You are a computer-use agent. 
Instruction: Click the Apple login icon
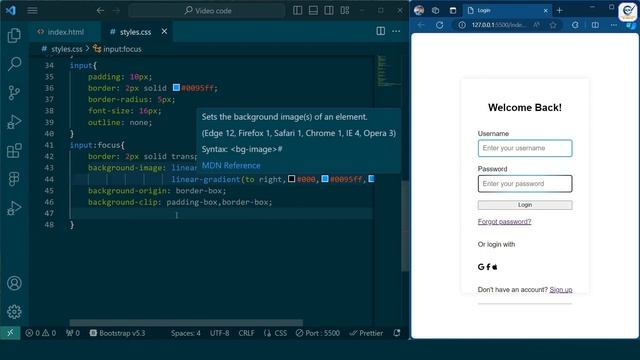click(495, 267)
